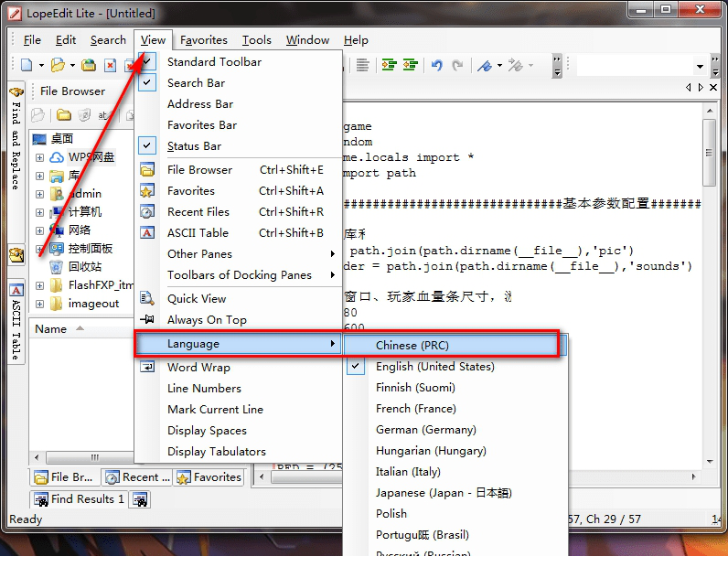Screen dimensions: 728x578
Task: Switch to the Favorites bottom tab
Action: tap(209, 477)
